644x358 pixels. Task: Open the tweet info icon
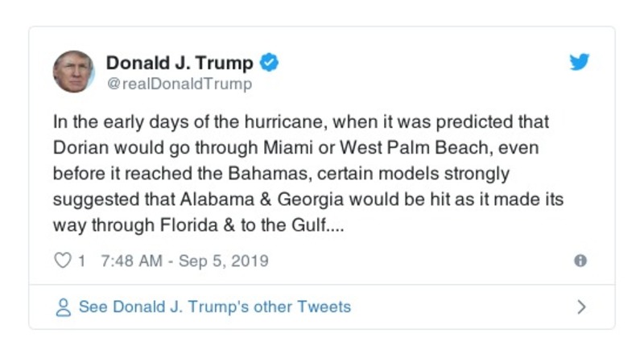(580, 261)
